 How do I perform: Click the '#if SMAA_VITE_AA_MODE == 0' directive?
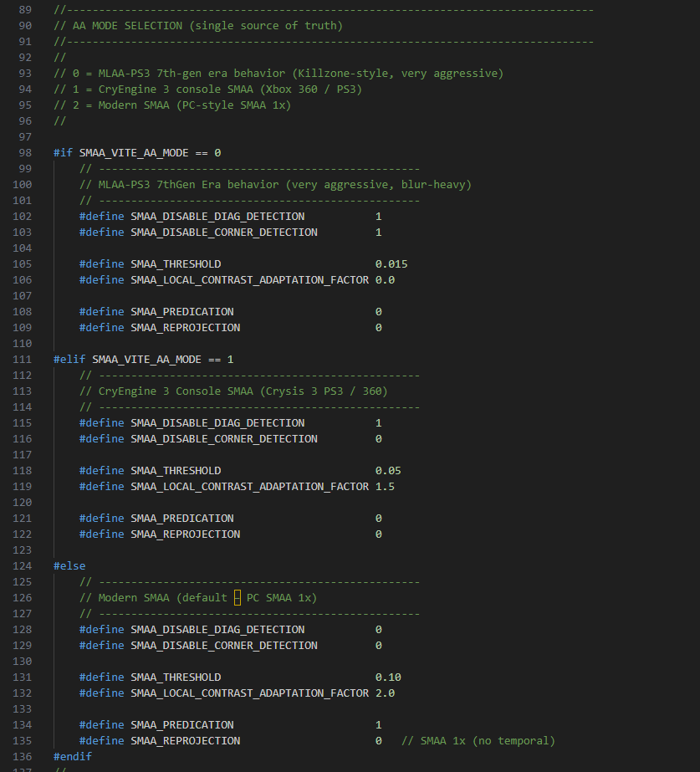pos(137,152)
